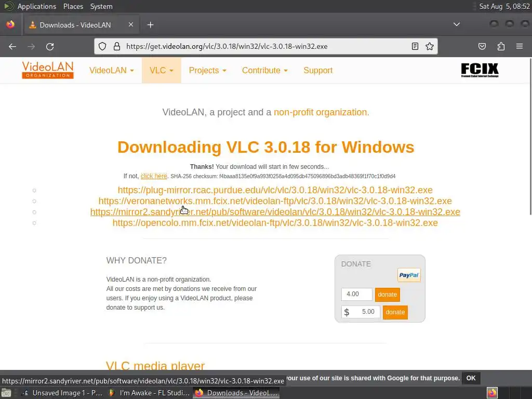Screen dimensions: 532x399
Task: Click the menu logo left of Applications
Action: coord(8,6)
